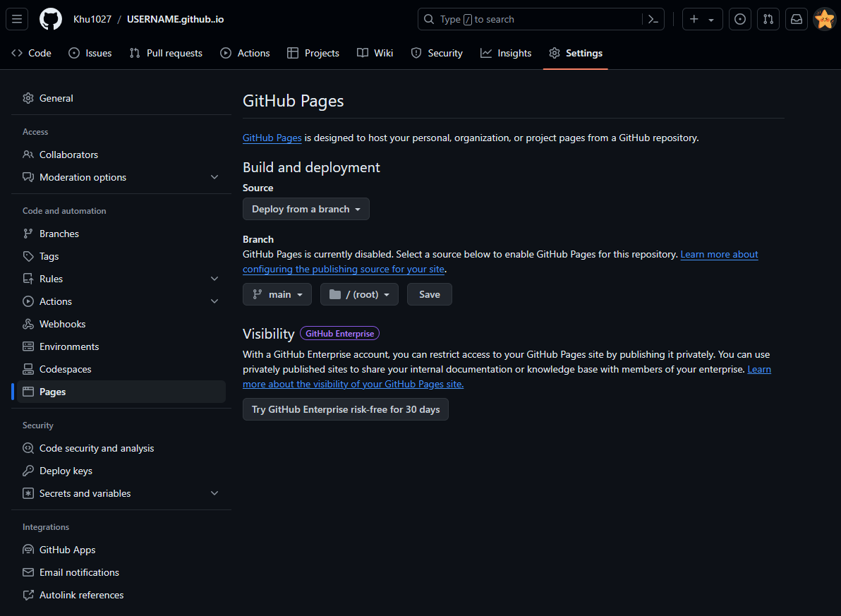Open GitHub Apps settings
Image resolution: width=841 pixels, height=616 pixels.
(x=121, y=550)
